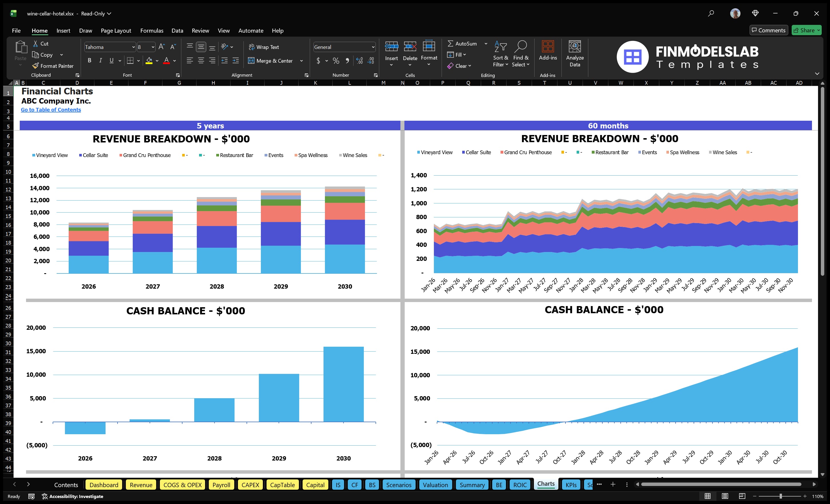Click the Format Painter tool

pos(53,66)
